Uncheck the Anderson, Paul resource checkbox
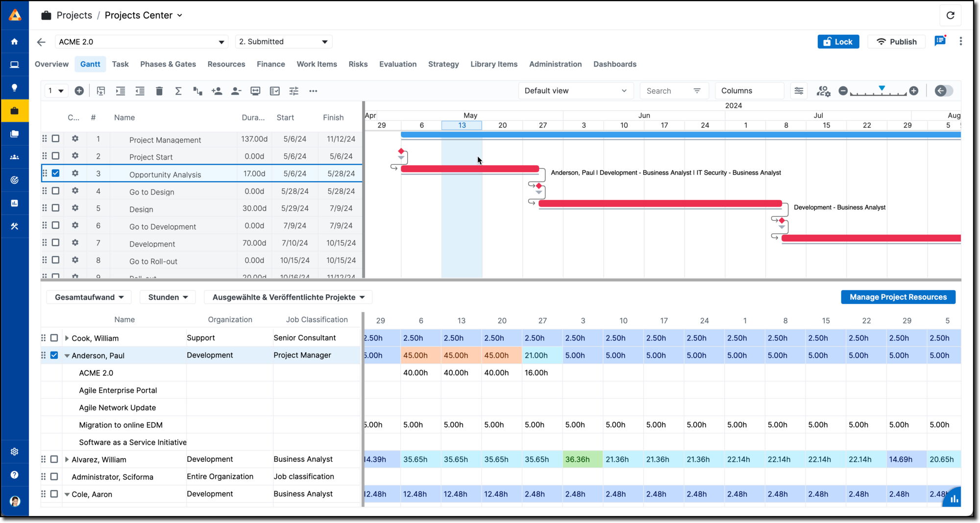The height and width of the screenshot is (523, 980). click(54, 355)
